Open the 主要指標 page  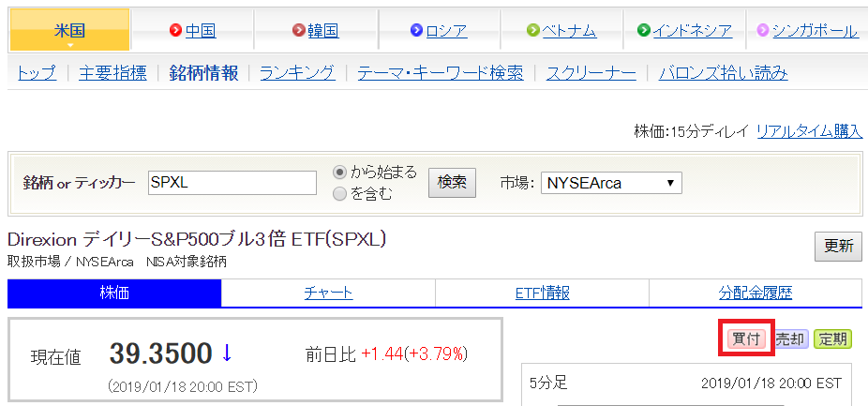(x=112, y=72)
